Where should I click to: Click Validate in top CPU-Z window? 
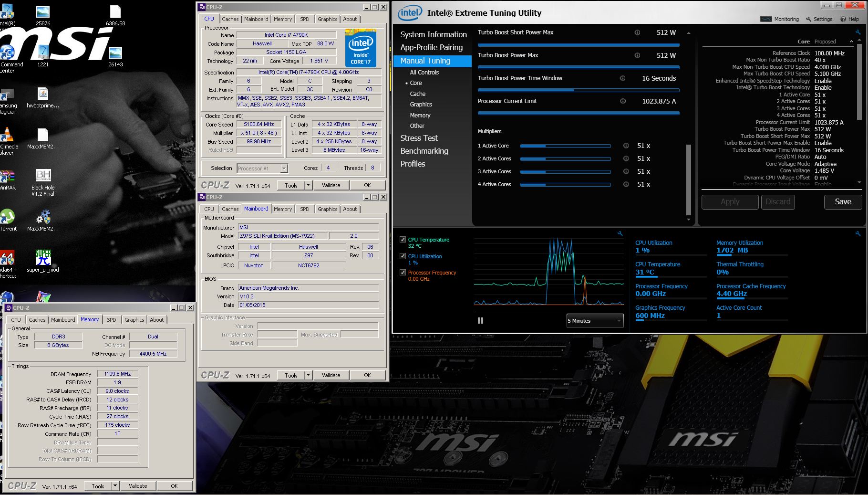(x=331, y=185)
